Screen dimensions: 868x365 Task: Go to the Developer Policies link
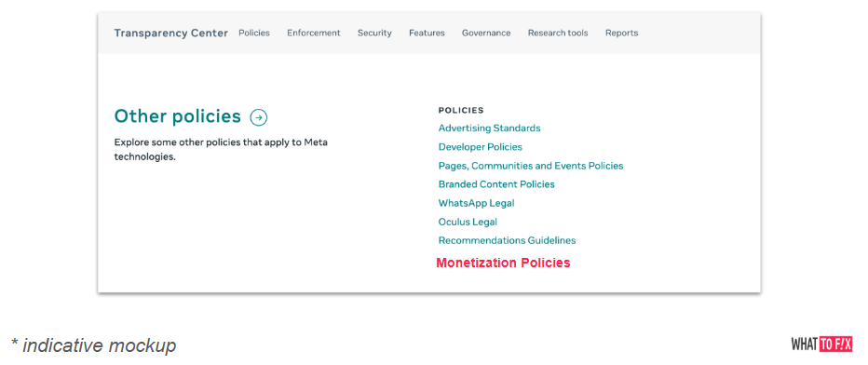coord(480,147)
